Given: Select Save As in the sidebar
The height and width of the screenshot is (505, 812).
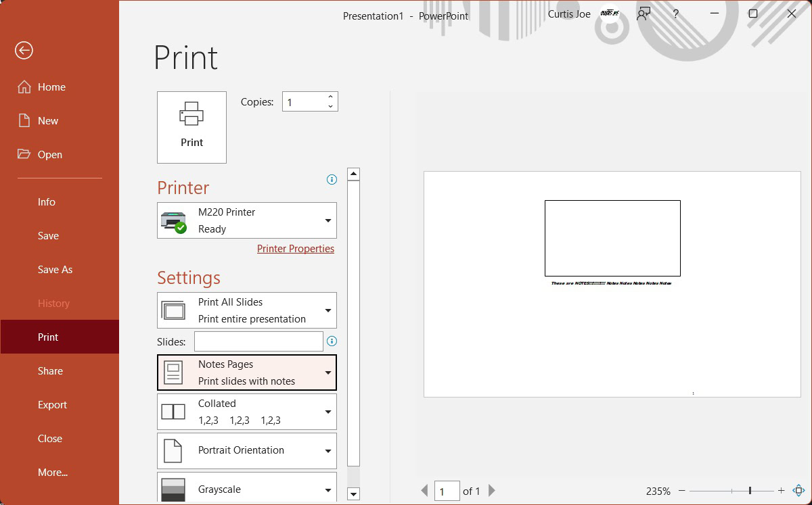Looking at the screenshot, I should pyautogui.click(x=55, y=270).
